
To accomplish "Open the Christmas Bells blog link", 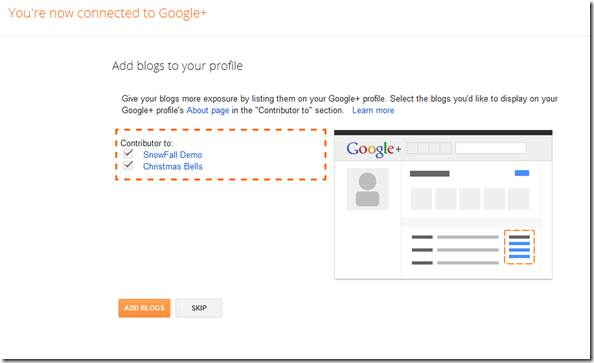I will 172,166.
